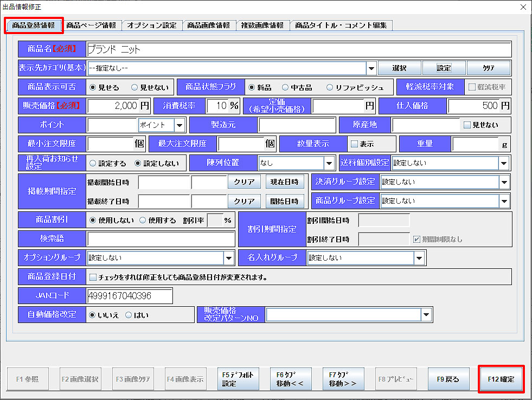The width and height of the screenshot is (532, 400).
Task: Check the 原産地 見せない checkbox
Action: tap(467, 125)
